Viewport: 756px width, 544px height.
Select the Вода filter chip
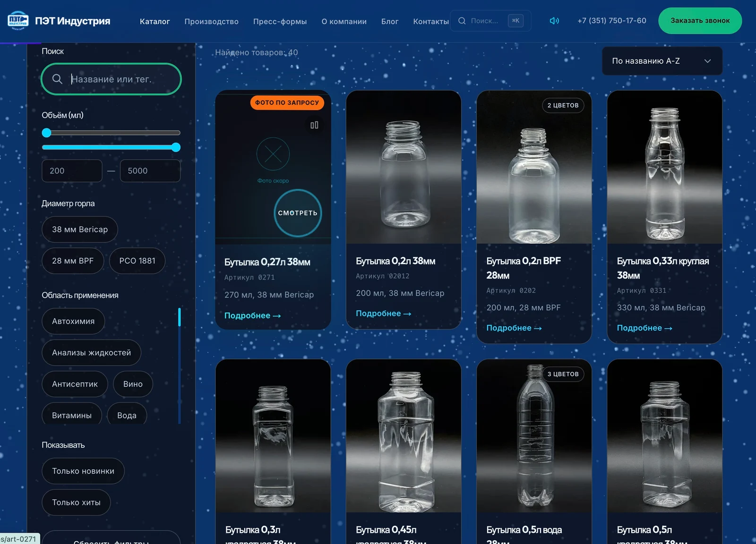pyautogui.click(x=127, y=415)
